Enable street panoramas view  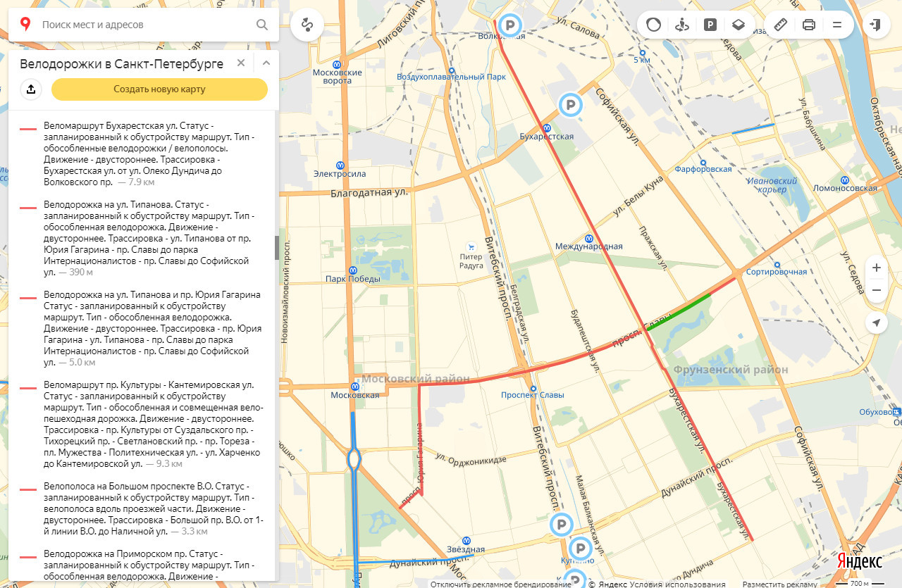[681, 25]
